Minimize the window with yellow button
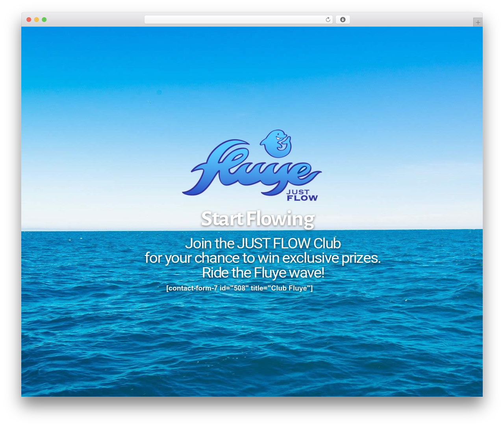 [x=37, y=20]
